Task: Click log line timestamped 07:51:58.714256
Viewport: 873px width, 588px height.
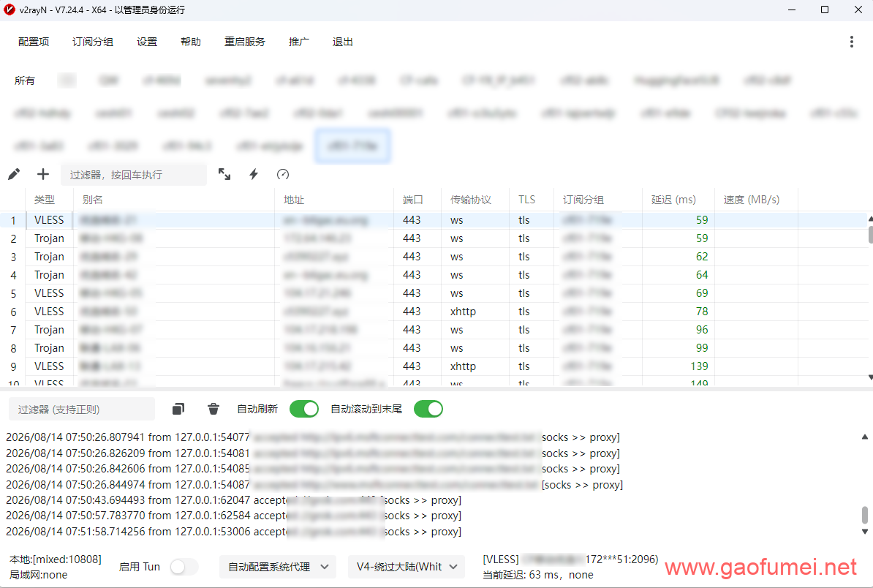Action: point(234,532)
